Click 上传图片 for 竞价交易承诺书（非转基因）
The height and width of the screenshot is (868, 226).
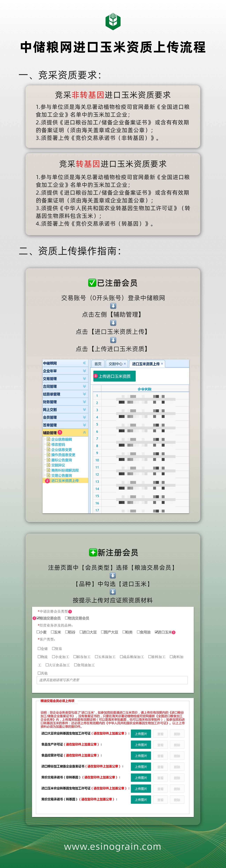(141, 778)
